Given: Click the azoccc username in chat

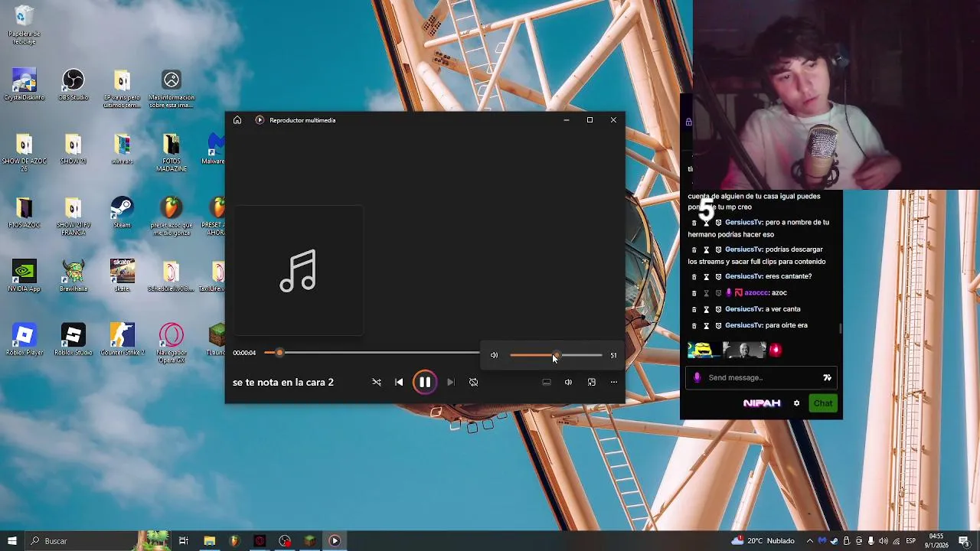Looking at the screenshot, I should coord(755,292).
